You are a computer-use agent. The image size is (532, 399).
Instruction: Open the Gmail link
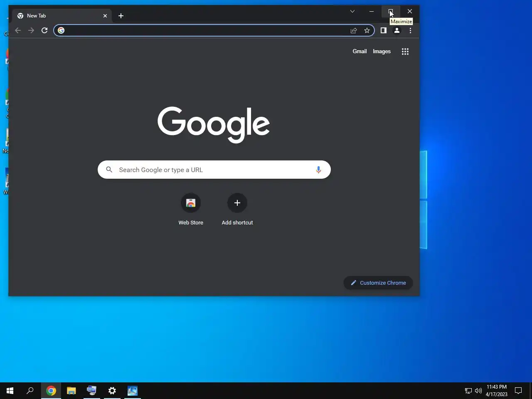click(x=360, y=52)
